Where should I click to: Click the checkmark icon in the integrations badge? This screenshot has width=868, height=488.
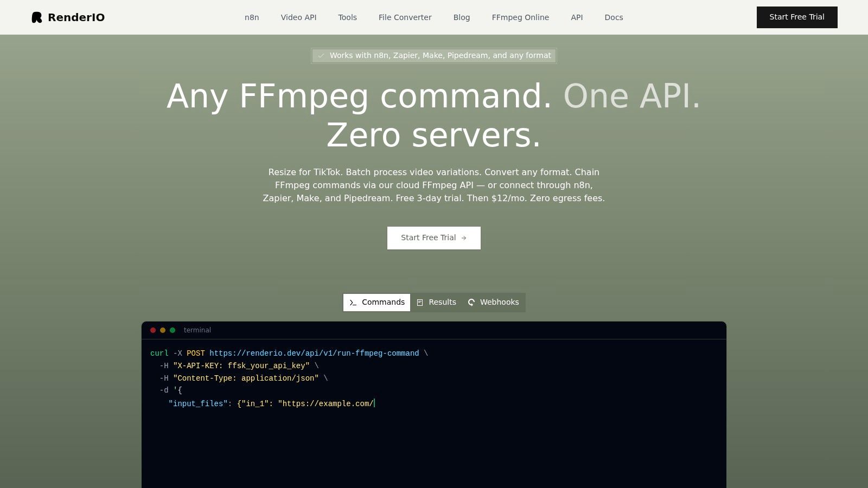pyautogui.click(x=321, y=56)
